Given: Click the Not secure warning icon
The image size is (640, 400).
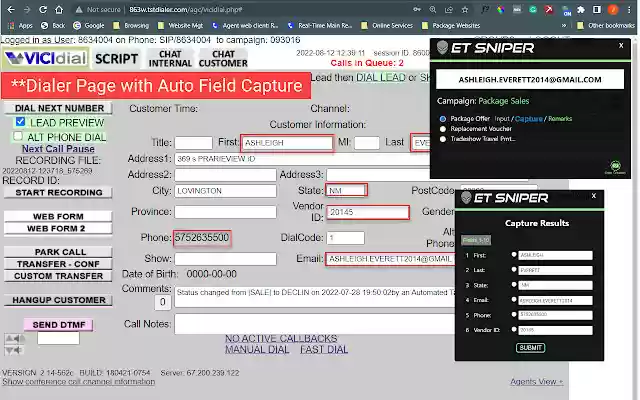Looking at the screenshot, I should click(x=79, y=9).
